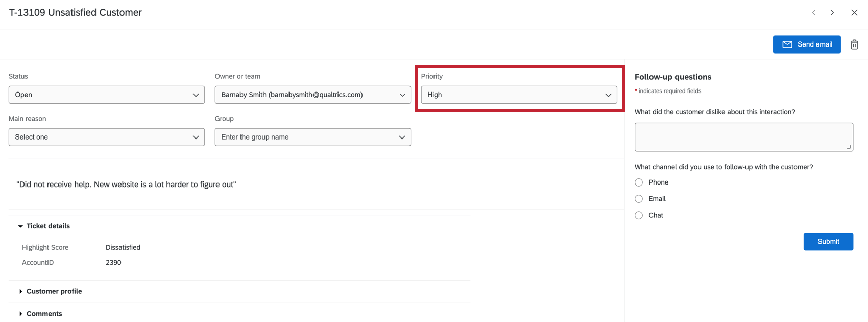Image resolution: width=868 pixels, height=322 pixels.
Task: Click the envelope icon on Send email
Action: pos(787,44)
